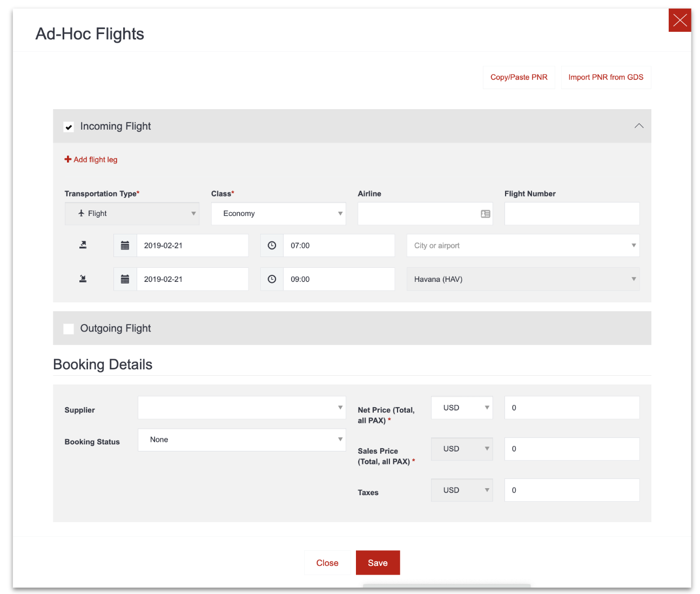
Task: Open the Havana (HAV) airport dropdown
Action: pyautogui.click(x=523, y=279)
